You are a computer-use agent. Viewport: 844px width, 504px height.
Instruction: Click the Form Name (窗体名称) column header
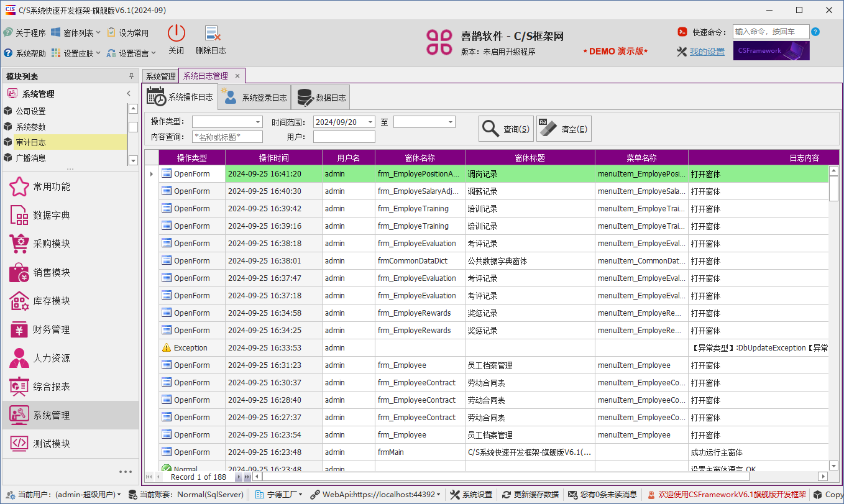(420, 158)
